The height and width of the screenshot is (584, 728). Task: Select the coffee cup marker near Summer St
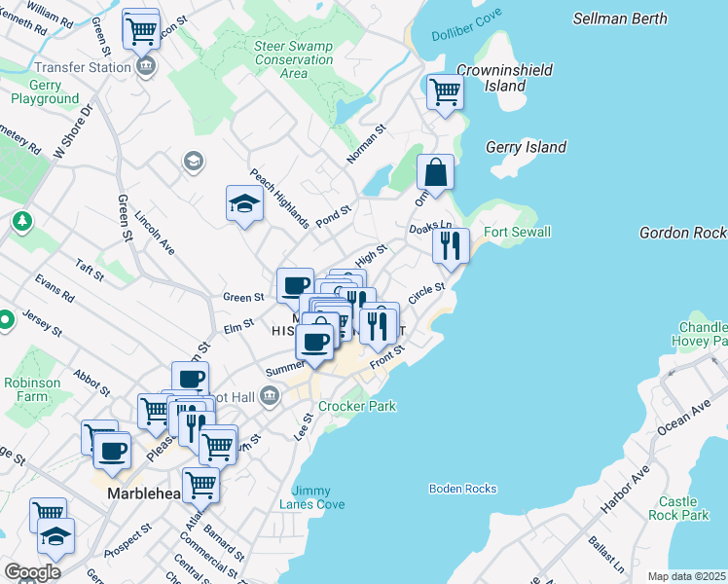tap(314, 342)
